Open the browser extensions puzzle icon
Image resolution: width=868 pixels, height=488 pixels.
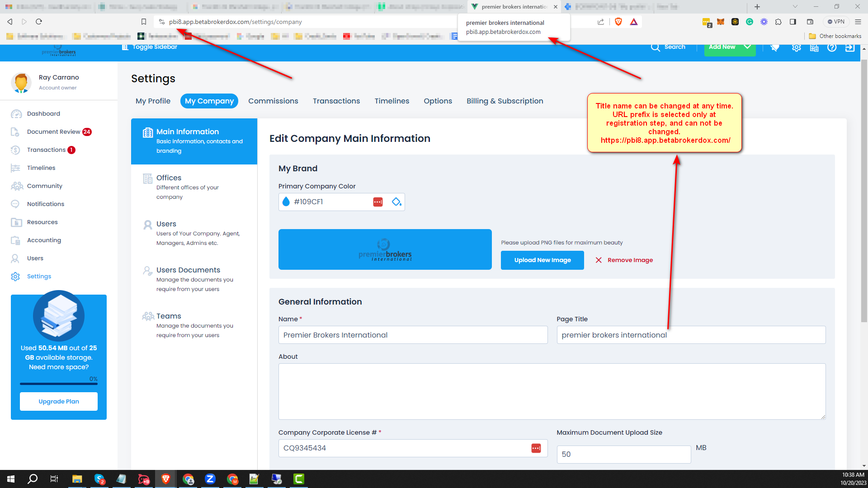pyautogui.click(x=778, y=22)
